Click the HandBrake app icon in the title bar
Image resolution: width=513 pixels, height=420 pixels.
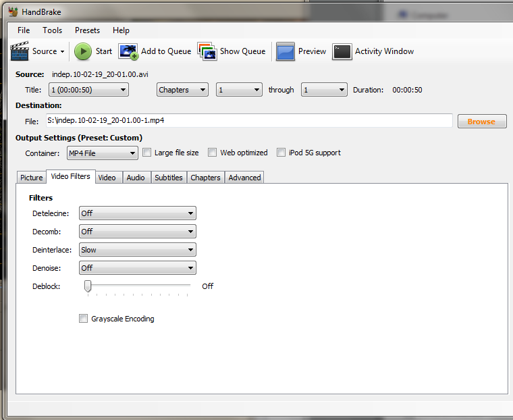[13, 11]
